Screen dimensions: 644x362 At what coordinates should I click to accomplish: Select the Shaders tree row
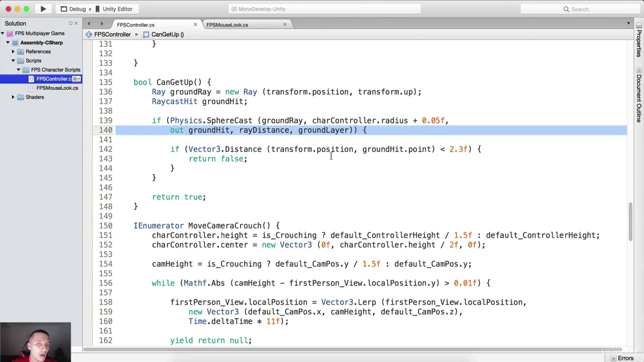35,97
